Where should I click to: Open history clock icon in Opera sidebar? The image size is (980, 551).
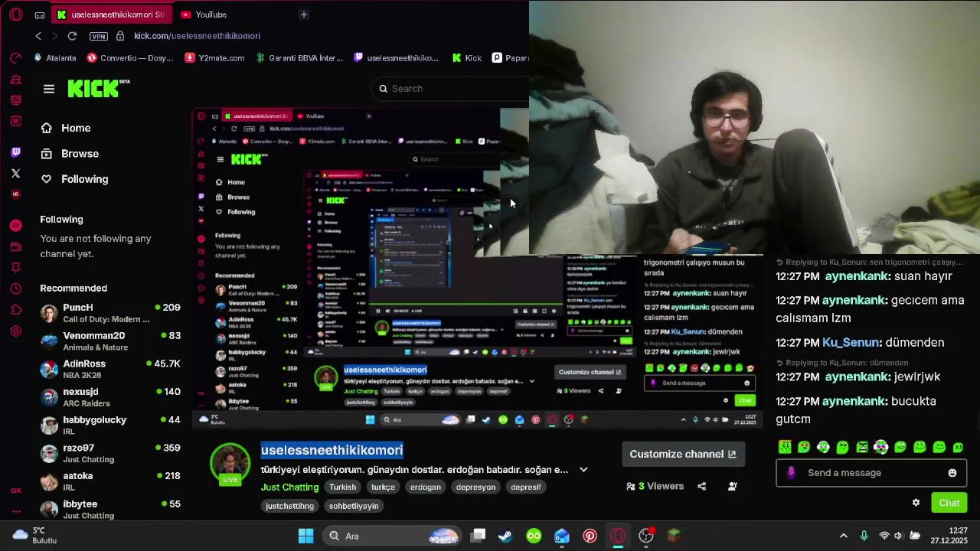[x=16, y=289]
